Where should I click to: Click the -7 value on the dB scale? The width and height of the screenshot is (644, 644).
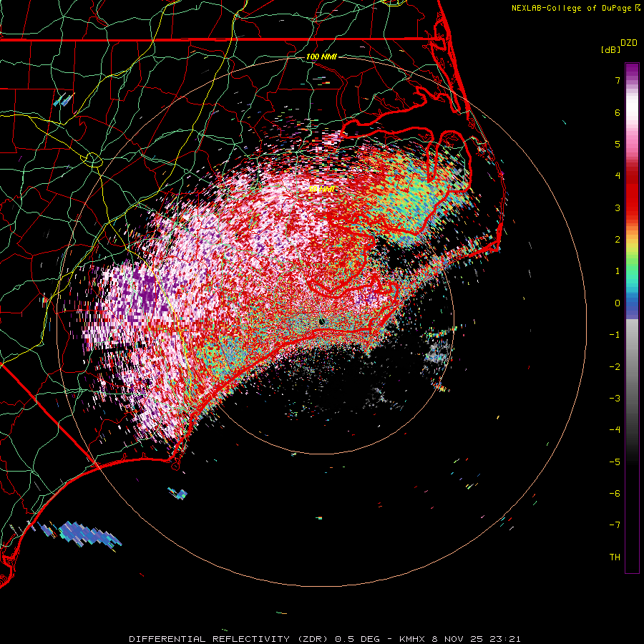[615, 525]
